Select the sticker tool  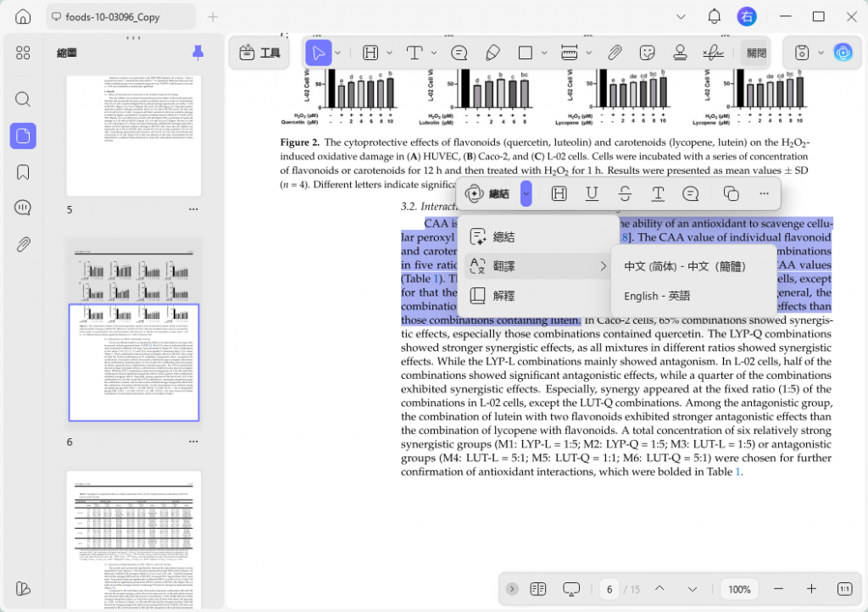(647, 53)
